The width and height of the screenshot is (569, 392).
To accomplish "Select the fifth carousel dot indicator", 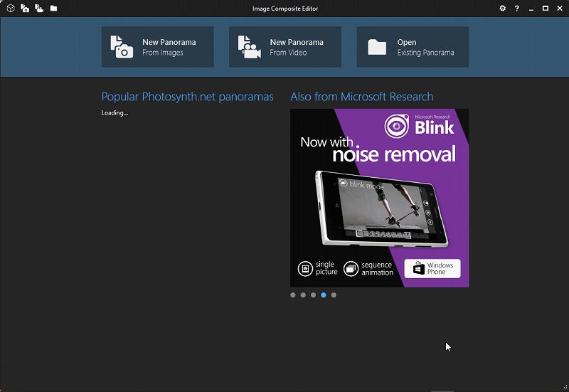I will (334, 295).
